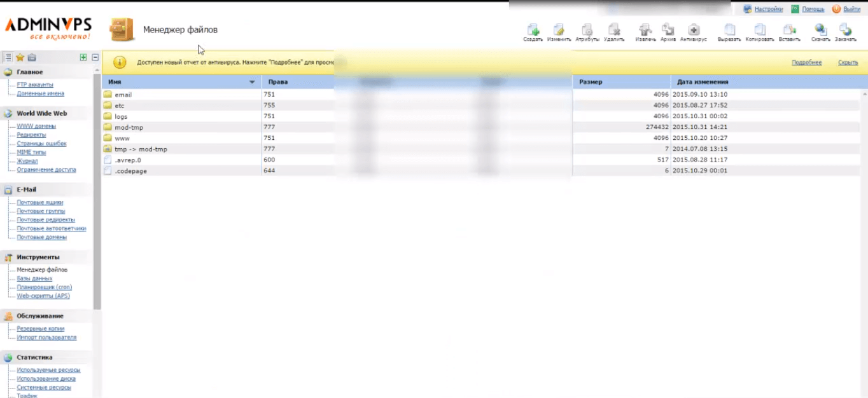
Task: Launch the Антивирус scan icon
Action: point(693,30)
